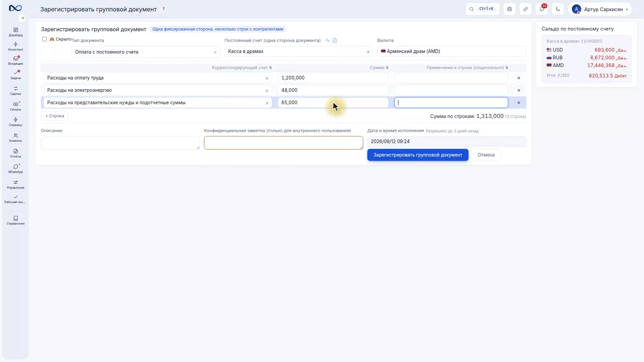The height and width of the screenshot is (362, 644).
Task: Open Рабочий чек-лист in the sidebar
Action: 16,199
